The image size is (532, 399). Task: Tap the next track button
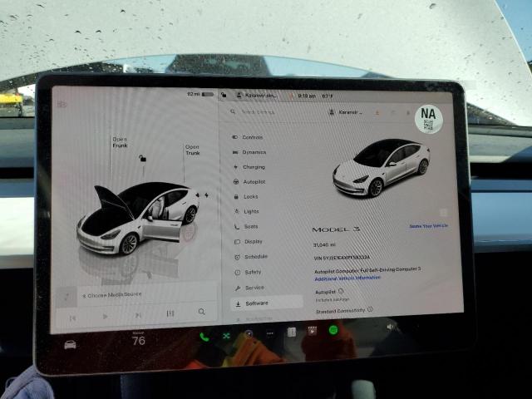click(x=137, y=315)
